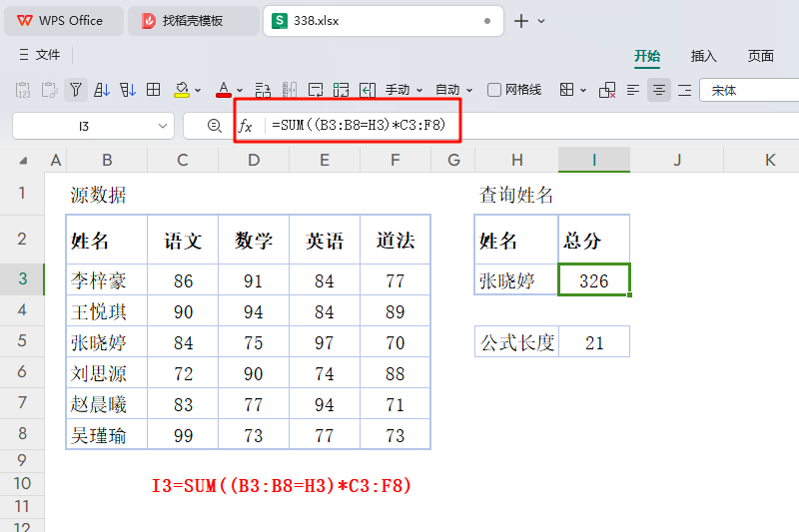The width and height of the screenshot is (799, 532).
Task: Click the 宋体 font name box
Action: tap(749, 90)
